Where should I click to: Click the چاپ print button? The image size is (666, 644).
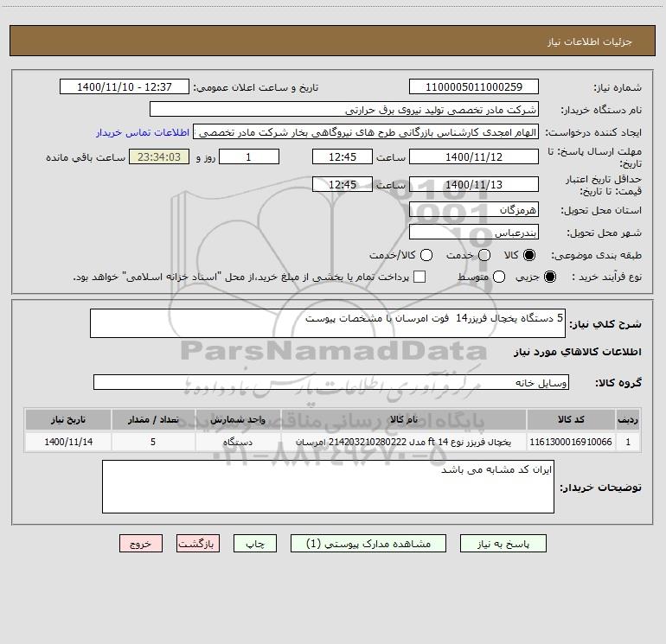255,544
